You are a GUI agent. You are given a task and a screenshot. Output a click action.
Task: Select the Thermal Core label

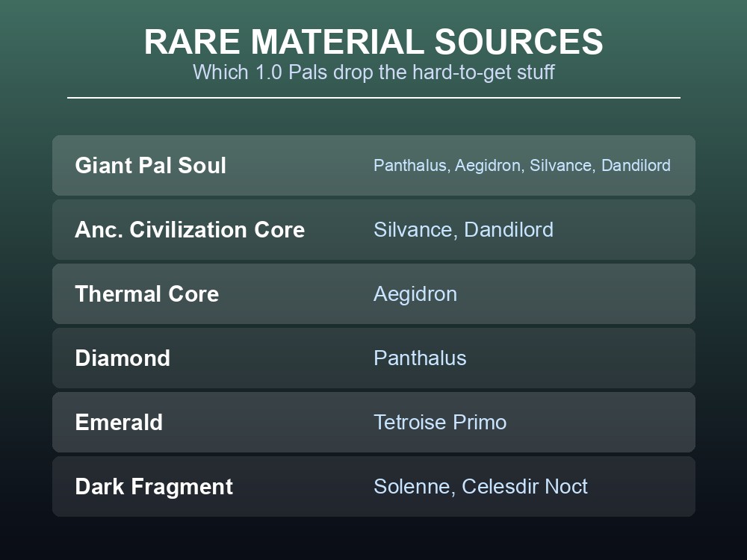click(146, 293)
